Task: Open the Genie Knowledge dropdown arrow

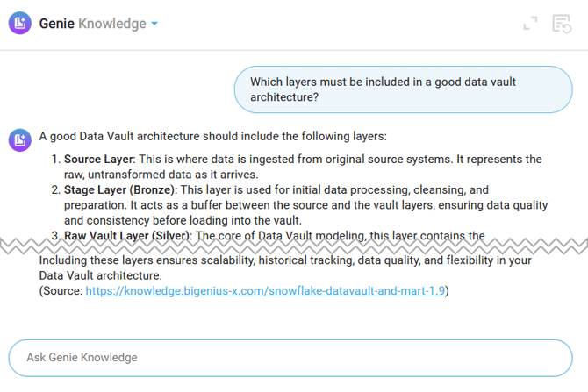Action: coord(155,24)
